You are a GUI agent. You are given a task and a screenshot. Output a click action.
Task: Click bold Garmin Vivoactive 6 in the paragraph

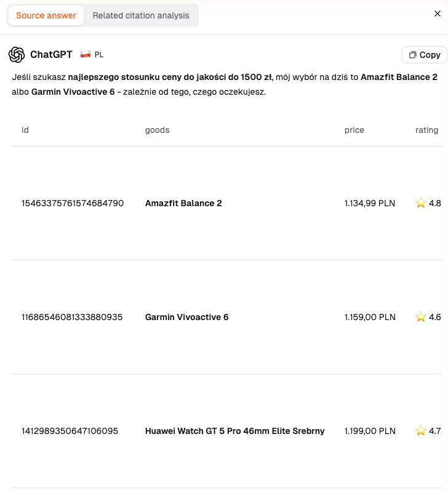click(x=73, y=92)
